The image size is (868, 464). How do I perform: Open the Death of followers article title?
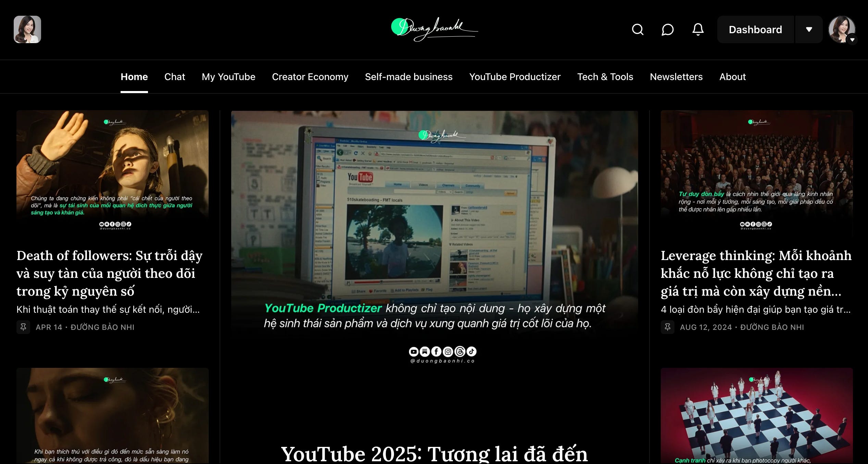click(x=110, y=273)
